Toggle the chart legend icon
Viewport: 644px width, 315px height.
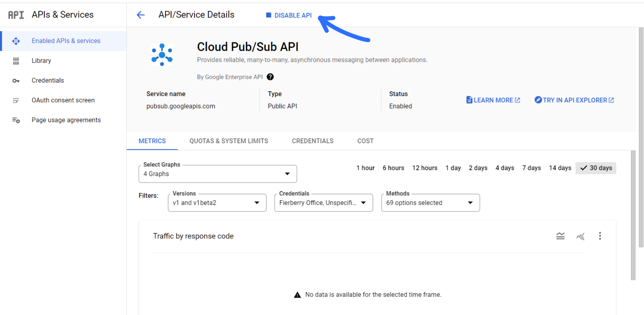click(560, 236)
